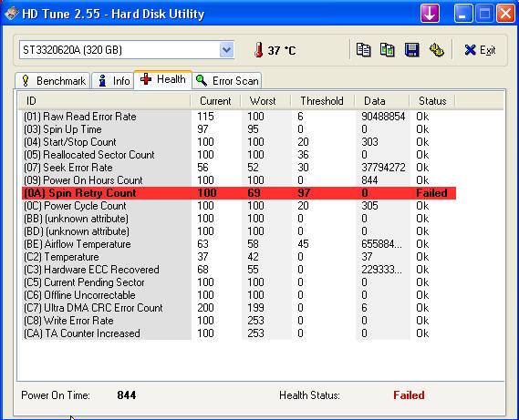Image resolution: width=519 pixels, height=420 pixels.
Task: Select the Reallocated Sector Count row
Action: [239, 155]
